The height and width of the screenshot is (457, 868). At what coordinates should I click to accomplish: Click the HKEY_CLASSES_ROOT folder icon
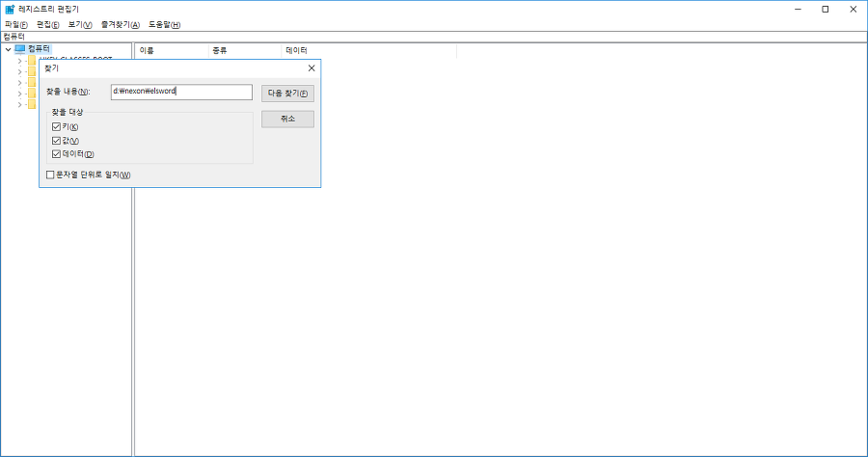coord(32,60)
